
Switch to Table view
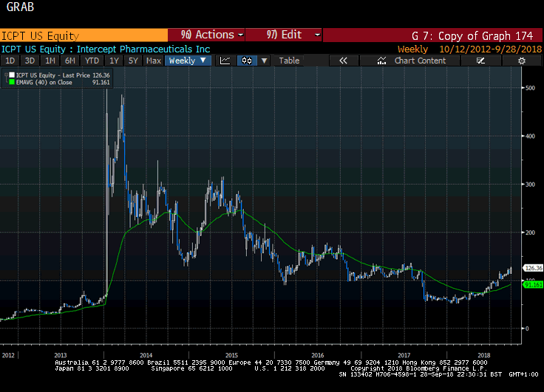point(289,61)
